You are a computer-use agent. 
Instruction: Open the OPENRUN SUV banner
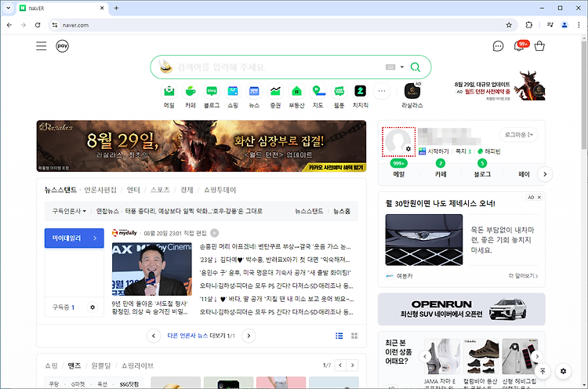coord(462,309)
